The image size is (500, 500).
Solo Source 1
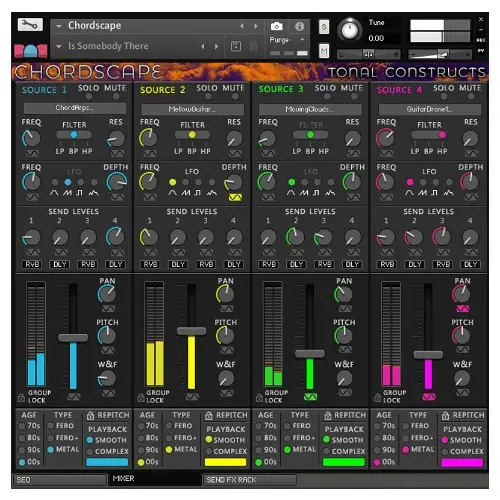[89, 96]
